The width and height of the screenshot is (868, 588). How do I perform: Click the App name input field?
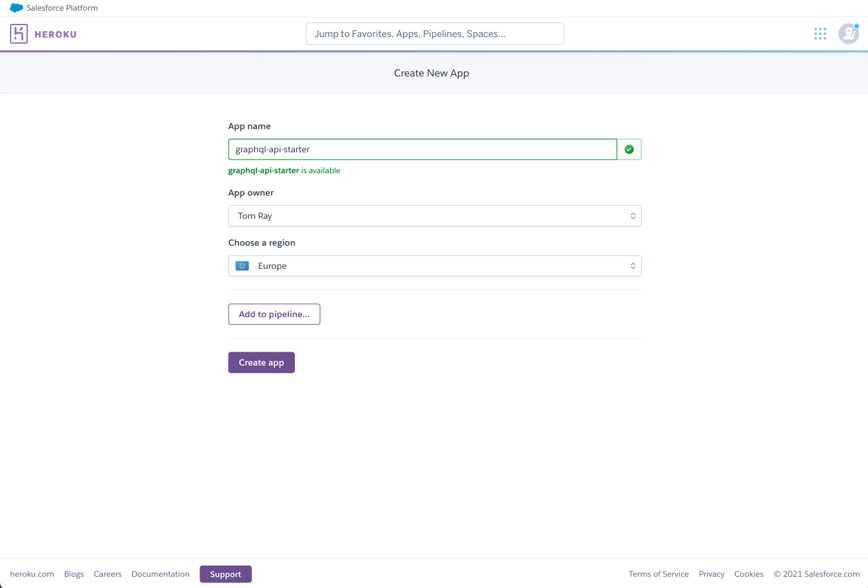click(x=423, y=150)
